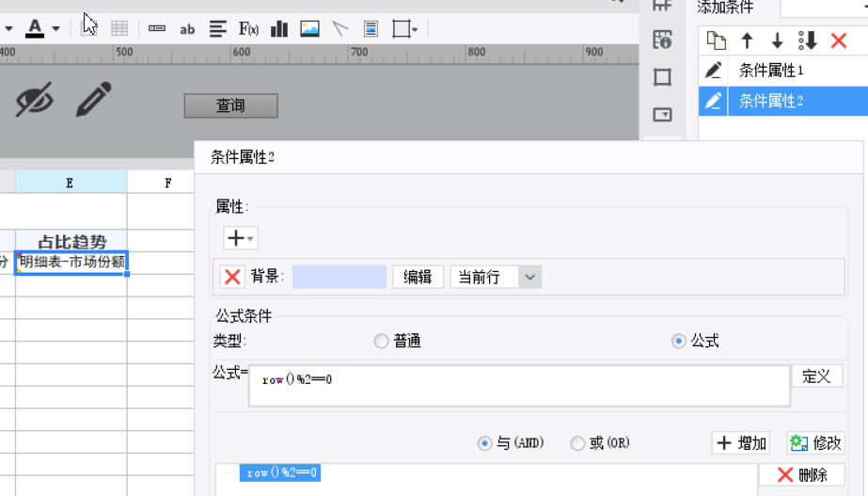Insert a chart using bar chart icon
This screenshot has width=868, height=496.
coord(279,28)
